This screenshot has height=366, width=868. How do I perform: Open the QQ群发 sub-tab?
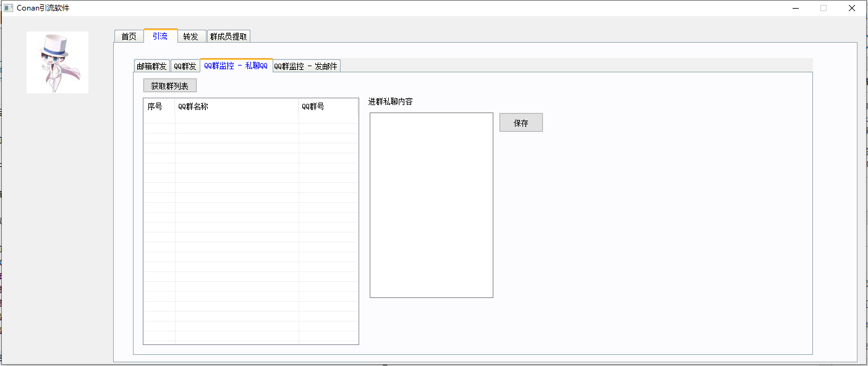coord(185,66)
